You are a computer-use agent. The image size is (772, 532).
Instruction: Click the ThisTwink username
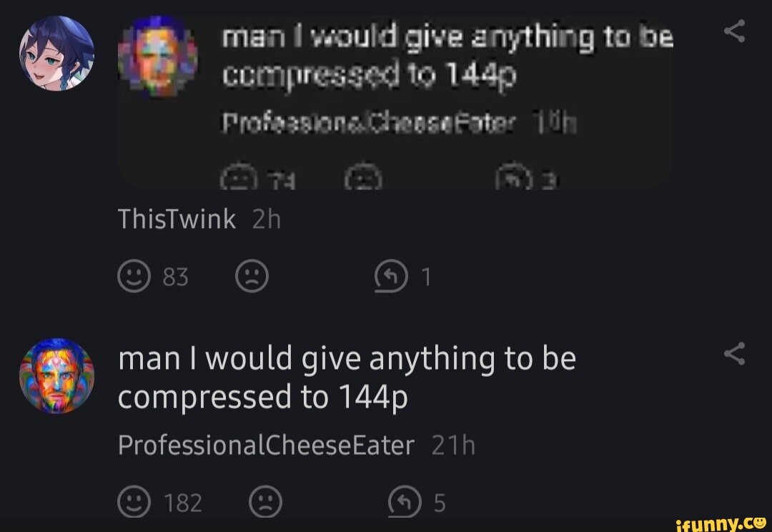point(177,220)
